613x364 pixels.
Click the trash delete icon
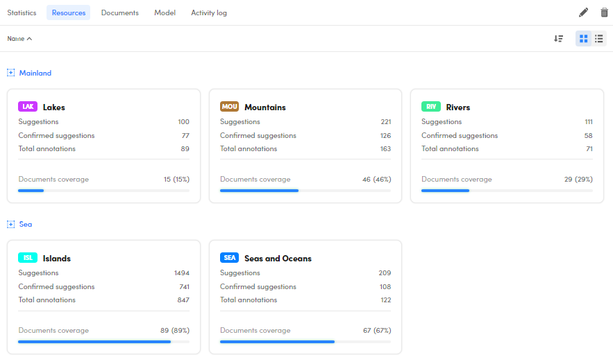(604, 12)
